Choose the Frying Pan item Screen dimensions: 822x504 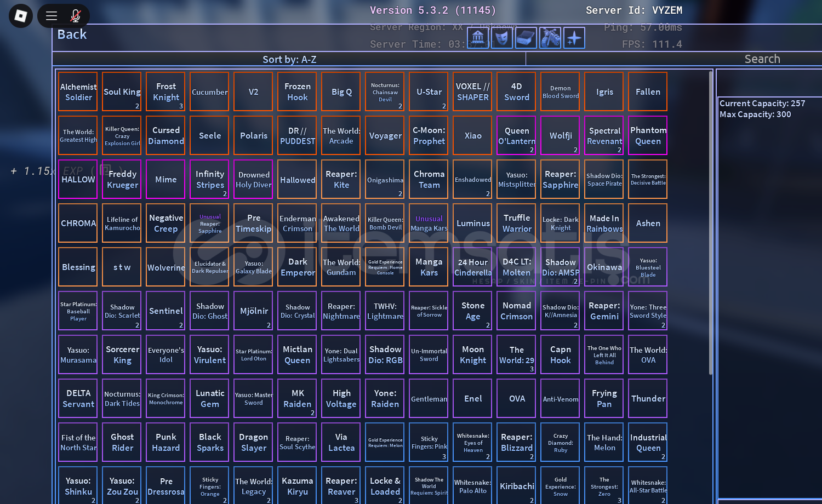tap(604, 399)
